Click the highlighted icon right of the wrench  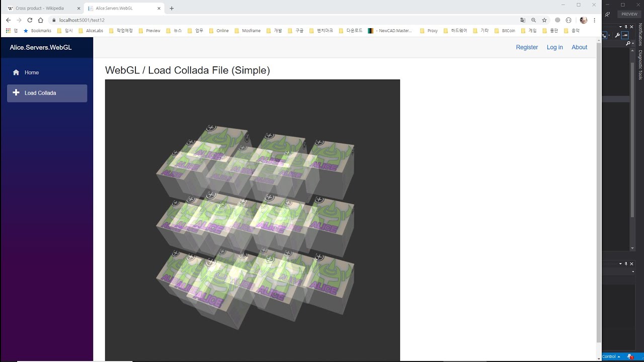coord(625,35)
